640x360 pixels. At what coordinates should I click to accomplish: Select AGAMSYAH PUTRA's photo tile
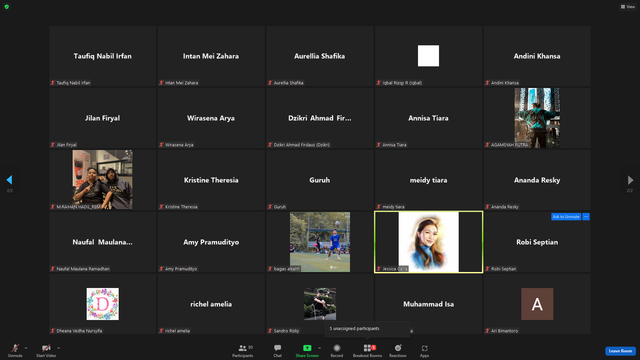click(x=537, y=118)
